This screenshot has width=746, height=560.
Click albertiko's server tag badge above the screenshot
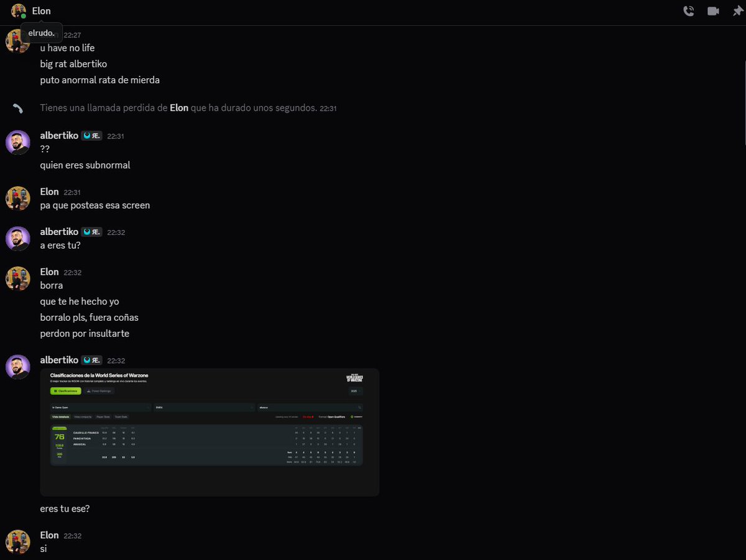click(x=91, y=360)
